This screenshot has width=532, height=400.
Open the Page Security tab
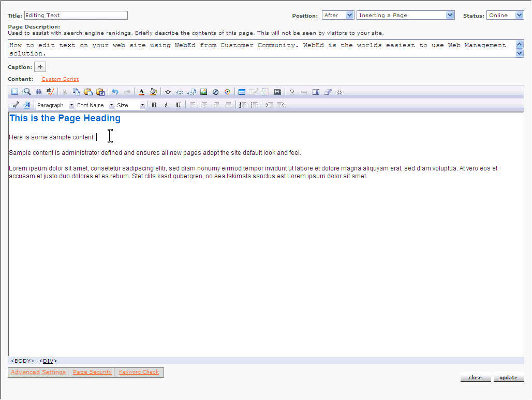click(x=92, y=372)
